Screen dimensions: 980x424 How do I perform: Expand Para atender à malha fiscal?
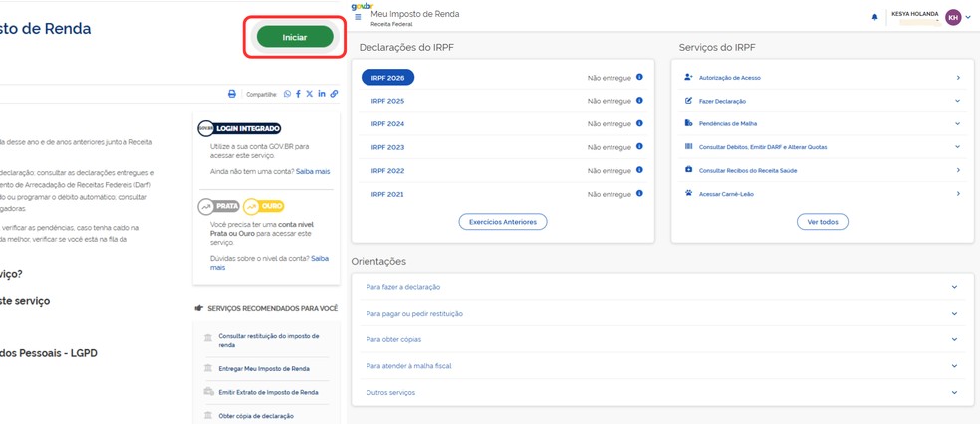pos(662,366)
